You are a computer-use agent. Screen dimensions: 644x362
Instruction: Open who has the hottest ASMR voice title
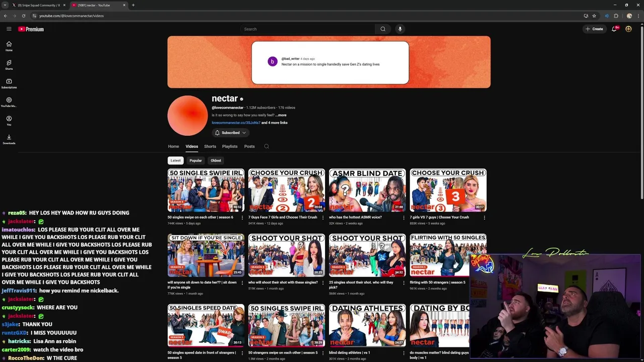355,217
